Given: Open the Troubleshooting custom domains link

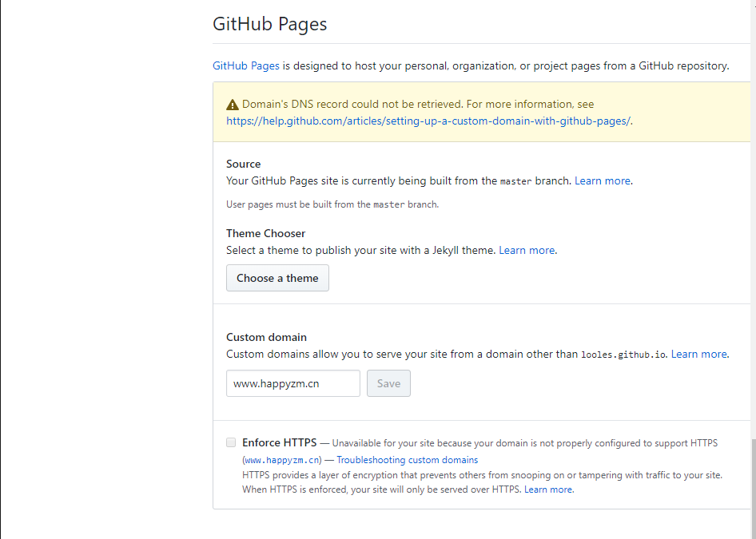Looking at the screenshot, I should pyautogui.click(x=408, y=460).
